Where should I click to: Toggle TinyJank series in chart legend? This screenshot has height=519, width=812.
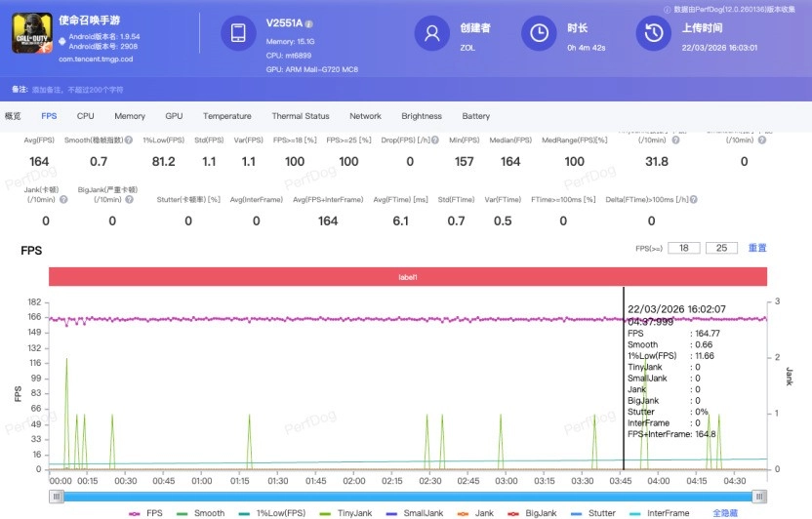346,512
